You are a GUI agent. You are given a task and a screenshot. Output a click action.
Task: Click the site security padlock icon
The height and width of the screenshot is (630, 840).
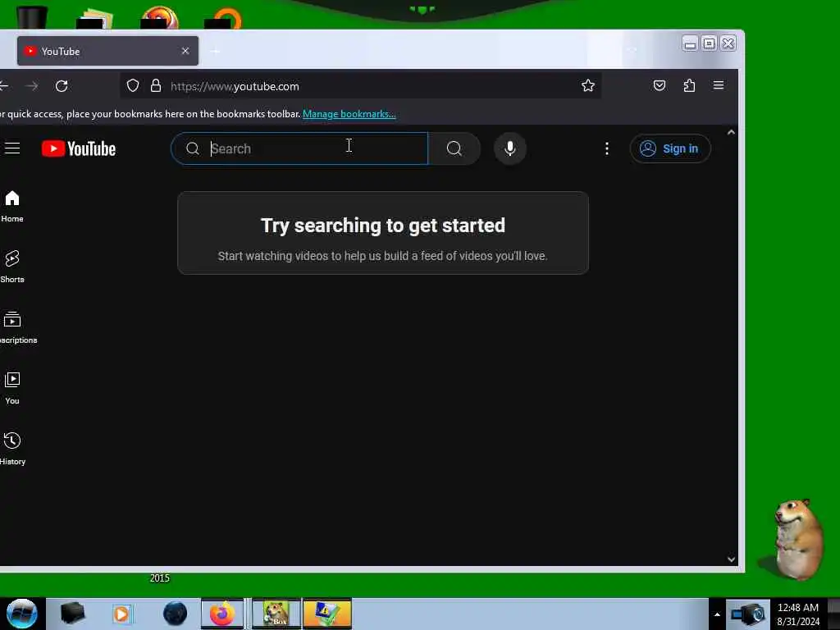(x=156, y=85)
